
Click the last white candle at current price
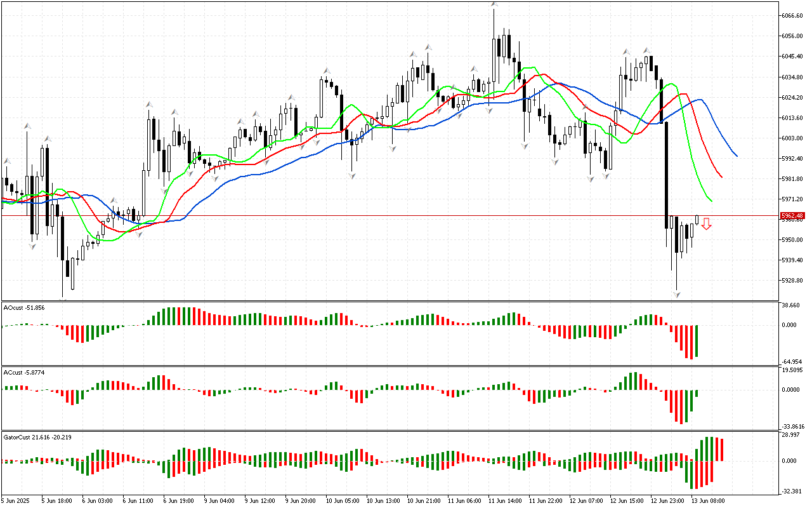(697, 220)
